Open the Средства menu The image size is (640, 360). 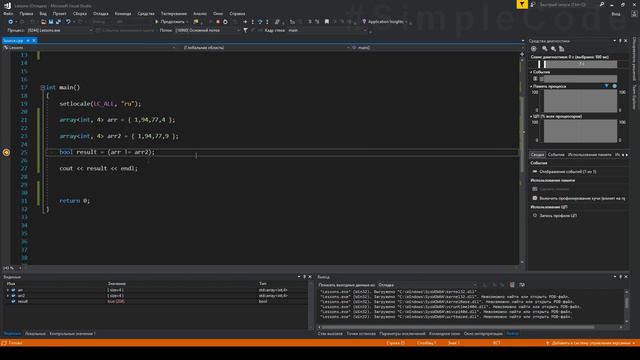tap(146, 13)
